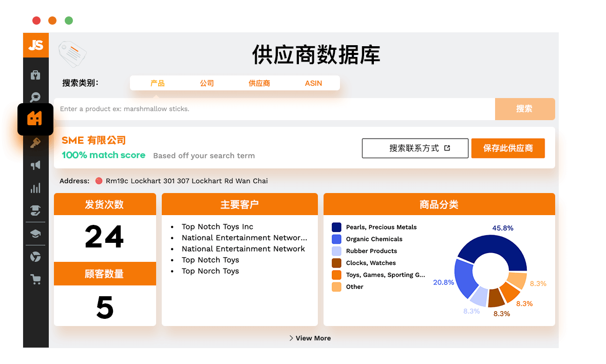606x364 pixels.
Task: Click the 搜索 search button
Action: (x=525, y=109)
